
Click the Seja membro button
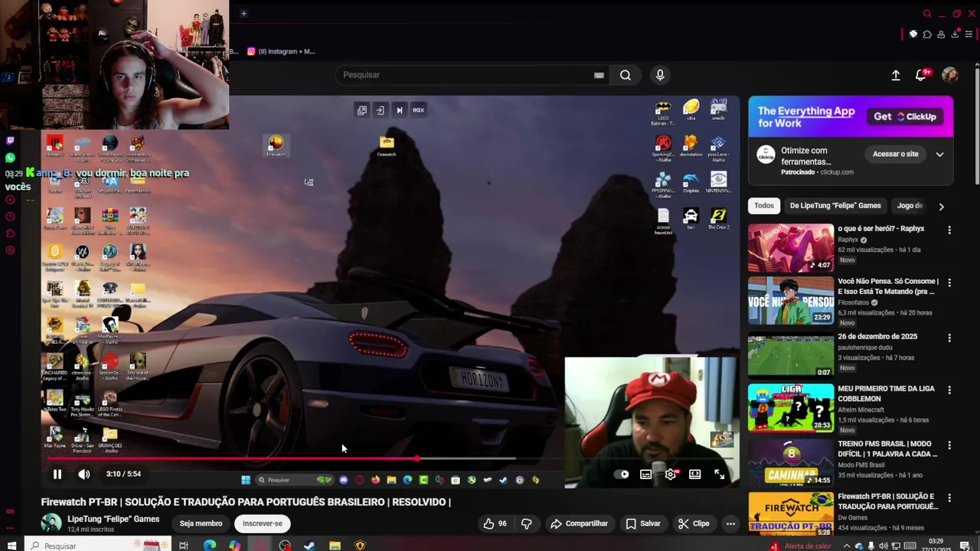[201, 523]
